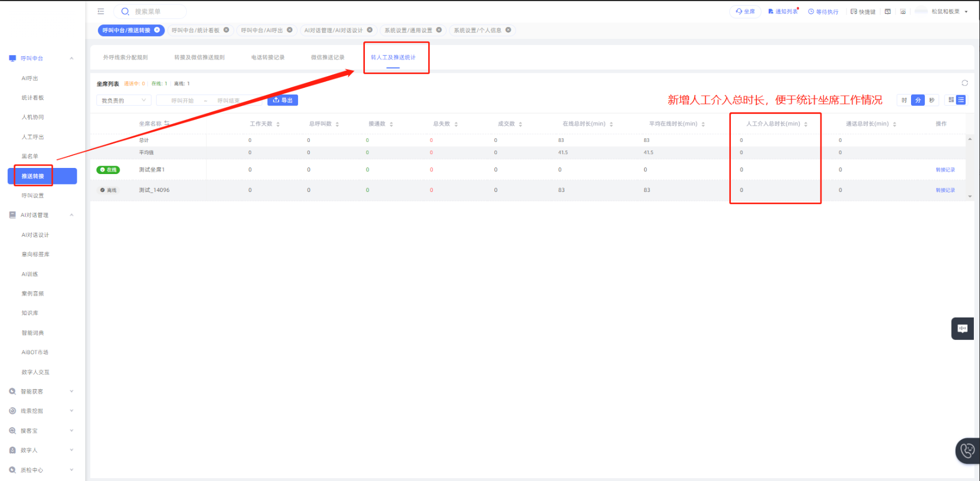Open the 通知列表 notification list

pyautogui.click(x=783, y=12)
